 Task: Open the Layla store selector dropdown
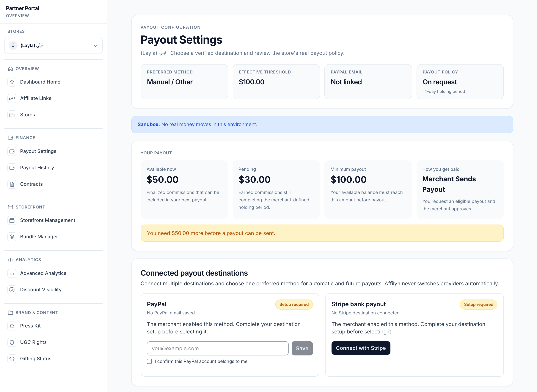tap(53, 45)
